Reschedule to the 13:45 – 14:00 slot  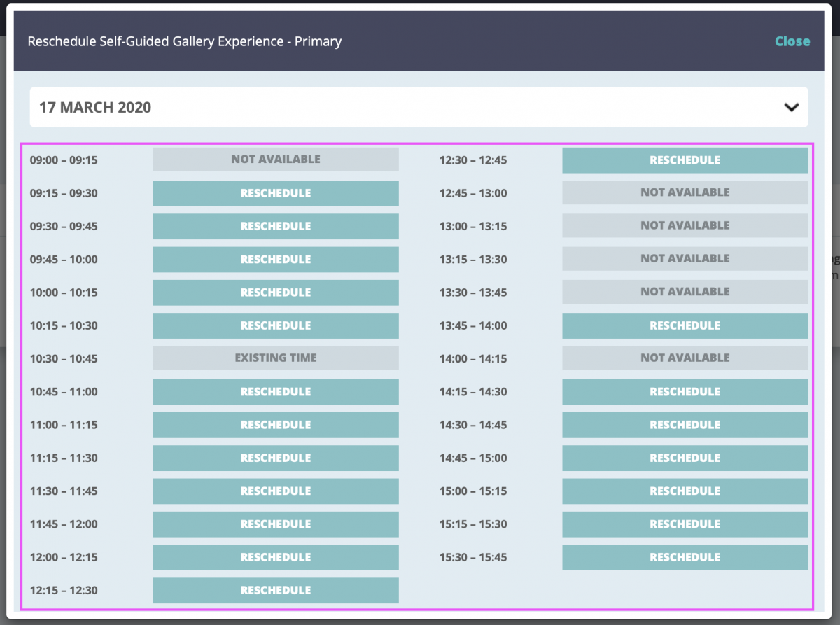pos(685,325)
